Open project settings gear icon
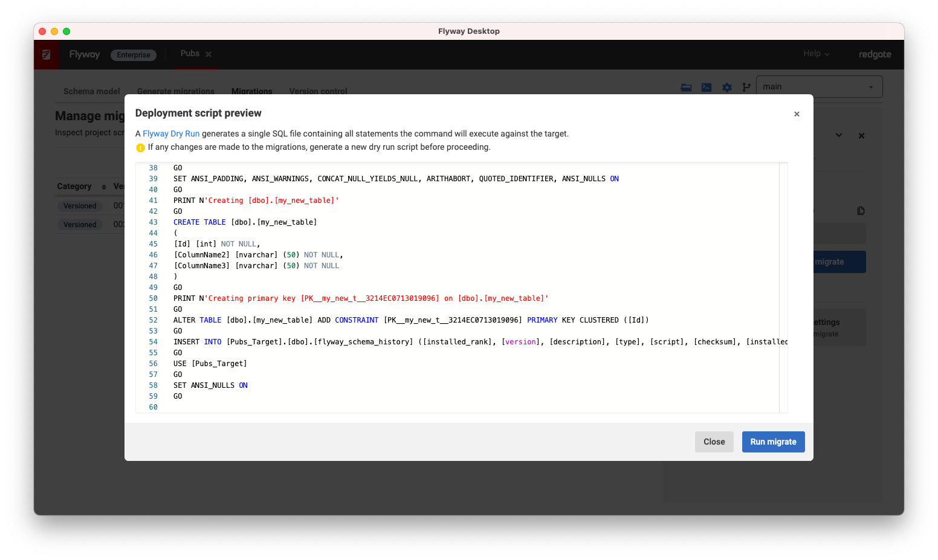 click(726, 88)
